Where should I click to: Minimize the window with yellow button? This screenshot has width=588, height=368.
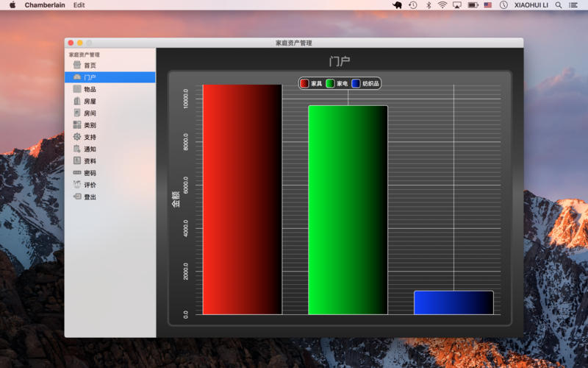pyautogui.click(x=80, y=43)
